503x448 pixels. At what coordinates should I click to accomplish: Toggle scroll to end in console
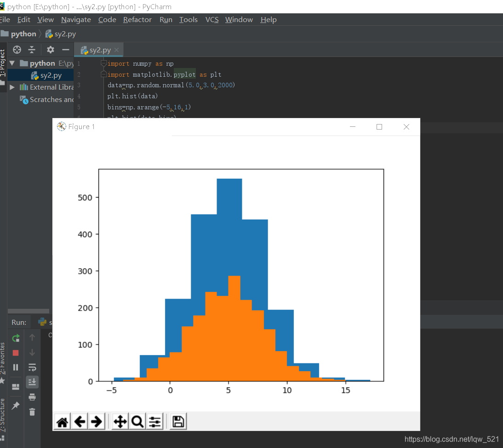pyautogui.click(x=32, y=382)
